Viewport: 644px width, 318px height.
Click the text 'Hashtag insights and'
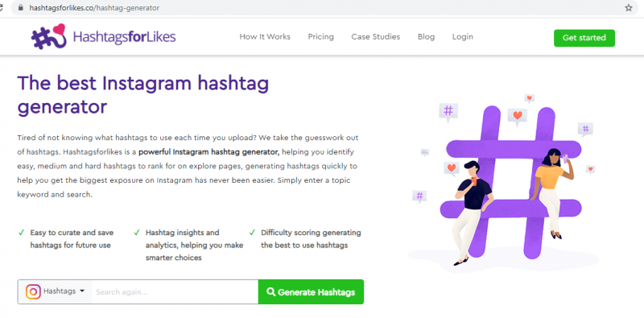coord(183,233)
